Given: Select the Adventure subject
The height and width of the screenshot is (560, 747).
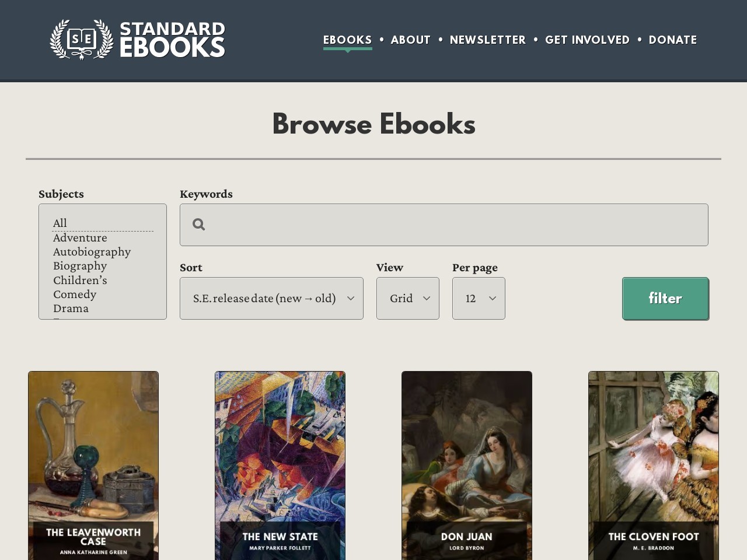Looking at the screenshot, I should coord(80,237).
